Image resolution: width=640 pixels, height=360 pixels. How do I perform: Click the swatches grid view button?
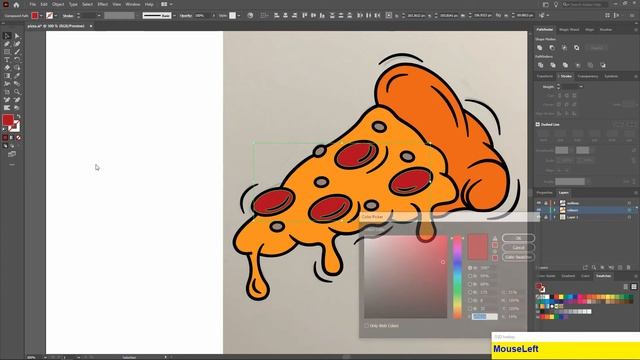633,287
